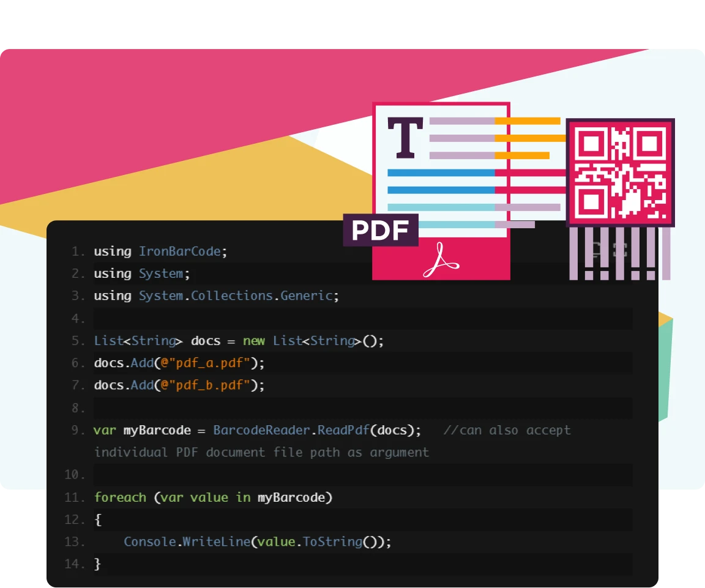Click the '//can also accept' comment

507,430
